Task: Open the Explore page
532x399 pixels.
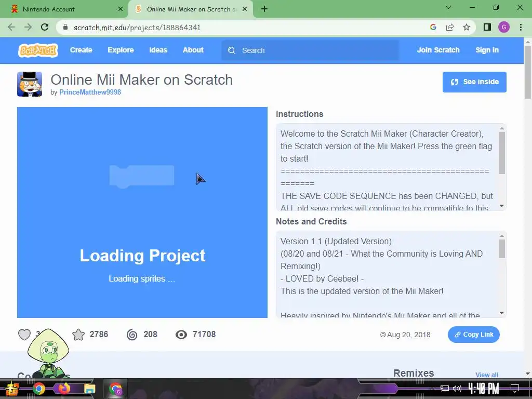Action: tap(121, 50)
